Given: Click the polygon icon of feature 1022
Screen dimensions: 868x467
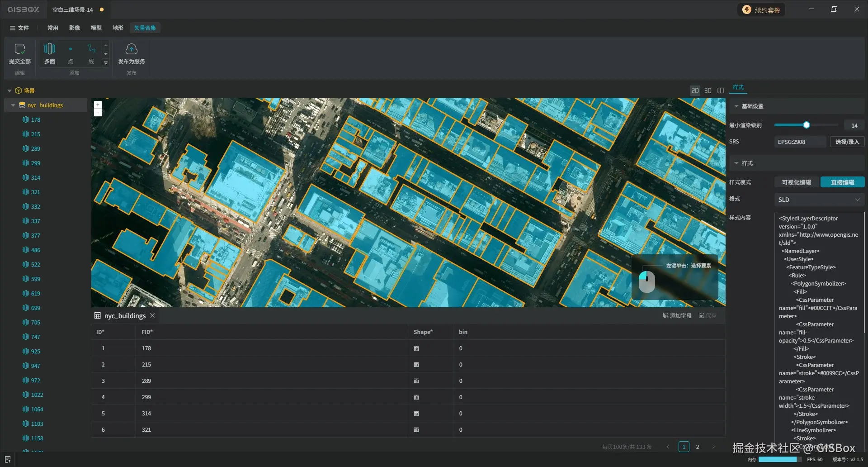Looking at the screenshot, I should tap(26, 395).
